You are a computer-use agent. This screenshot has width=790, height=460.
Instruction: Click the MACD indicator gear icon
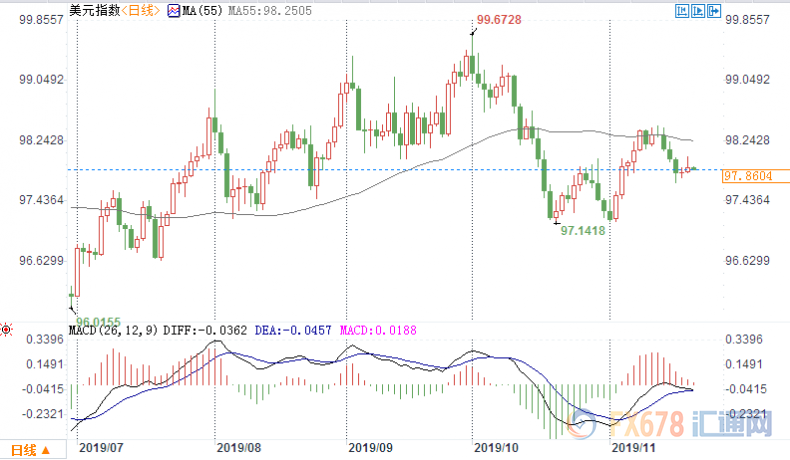(x=6, y=330)
